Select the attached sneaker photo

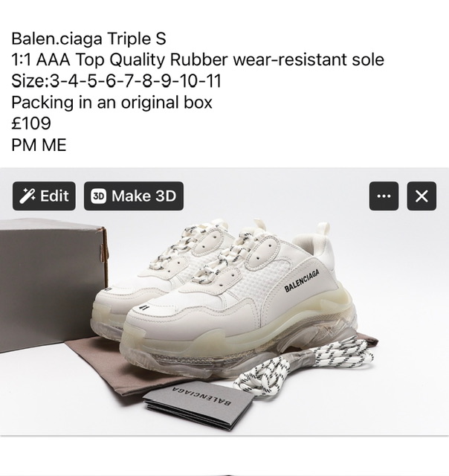coord(224,302)
